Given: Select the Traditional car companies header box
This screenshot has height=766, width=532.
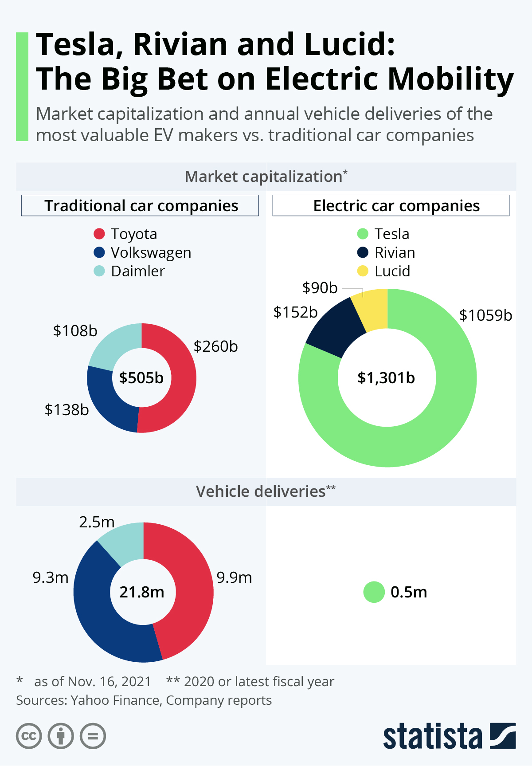Looking at the screenshot, I should 140,206.
